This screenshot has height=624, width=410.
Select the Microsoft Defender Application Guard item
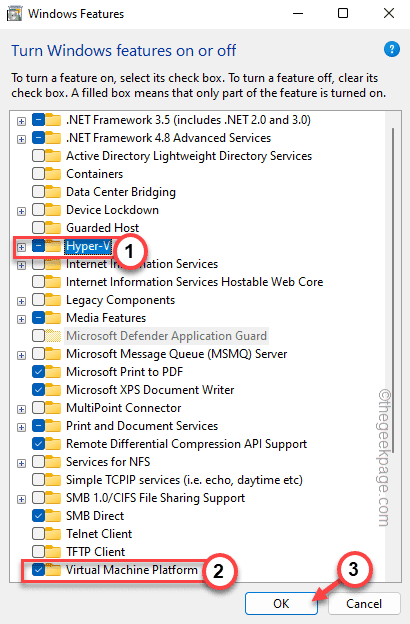[166, 336]
